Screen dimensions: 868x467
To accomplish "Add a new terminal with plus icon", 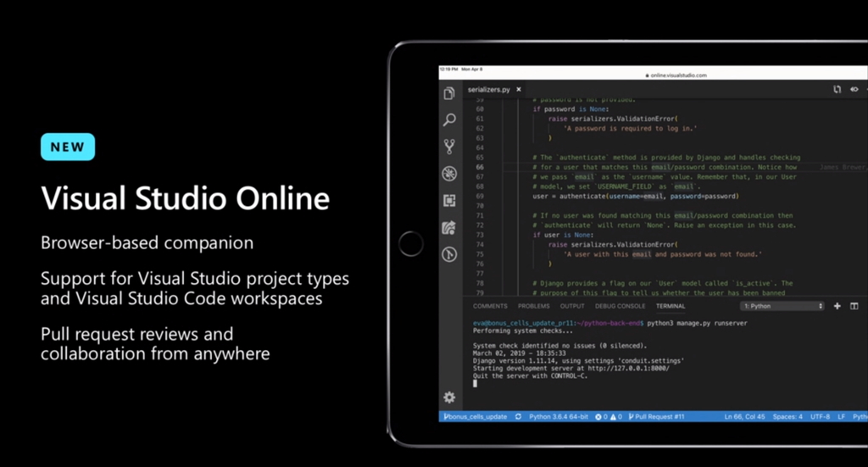I will click(837, 306).
